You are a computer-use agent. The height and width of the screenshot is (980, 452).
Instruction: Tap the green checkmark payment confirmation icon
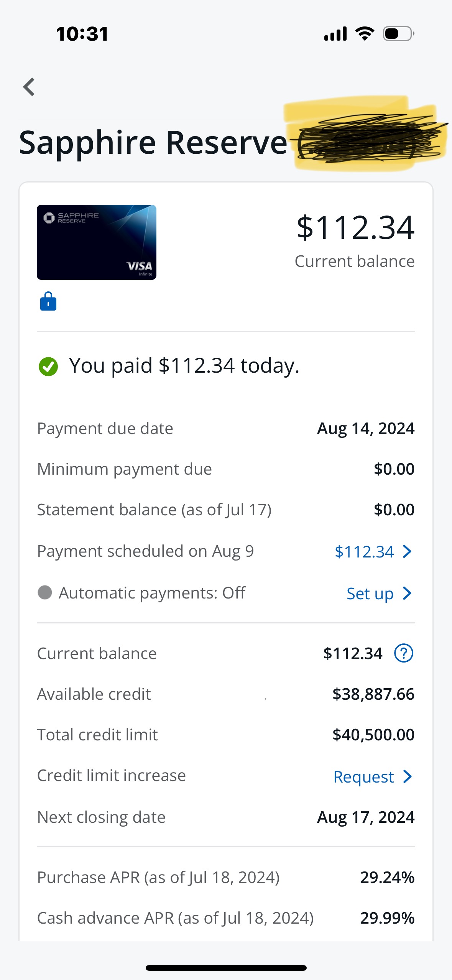(48, 367)
